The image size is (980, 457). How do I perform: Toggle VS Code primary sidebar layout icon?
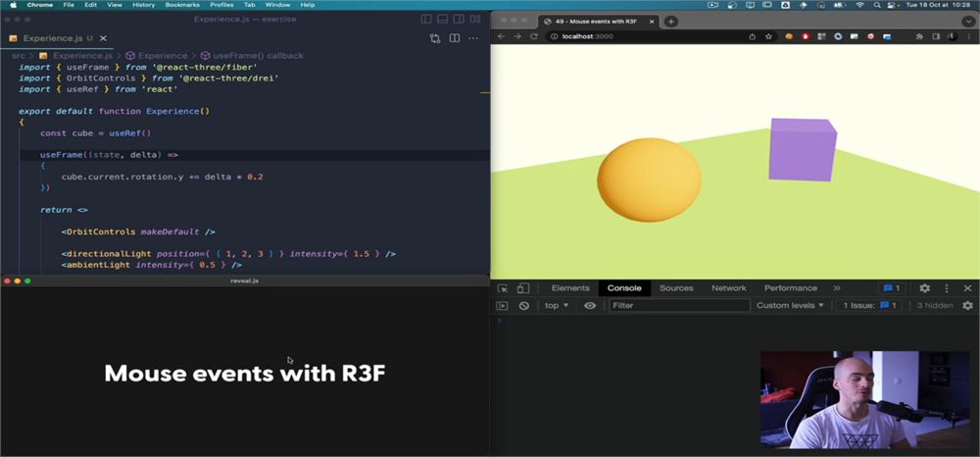coord(426,19)
